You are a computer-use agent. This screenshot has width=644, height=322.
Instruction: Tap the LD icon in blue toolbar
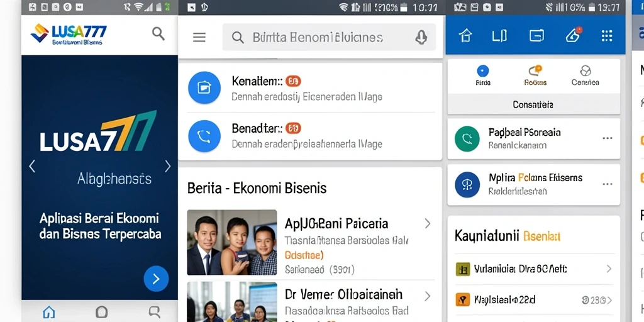click(x=499, y=36)
